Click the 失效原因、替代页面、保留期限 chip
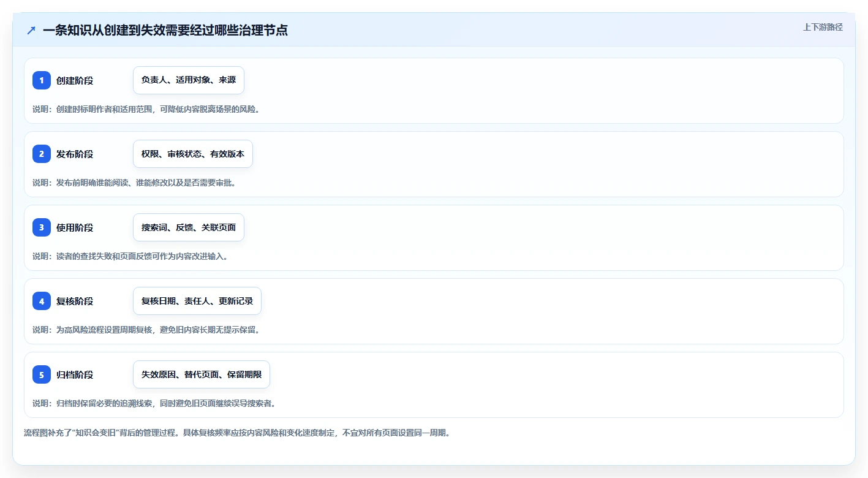868x478 pixels. pos(202,374)
